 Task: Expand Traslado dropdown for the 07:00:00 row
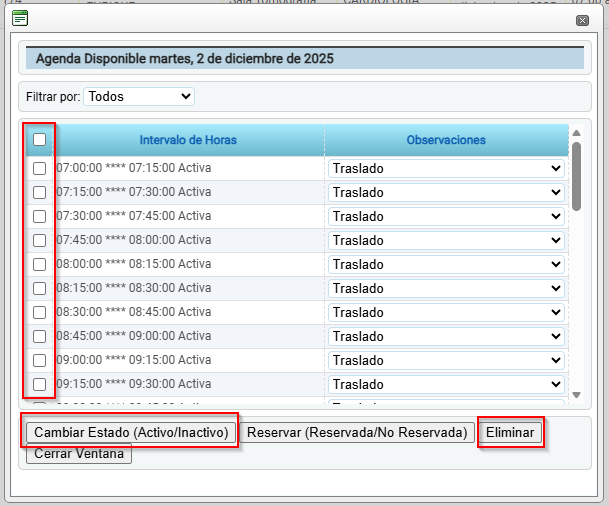446,168
